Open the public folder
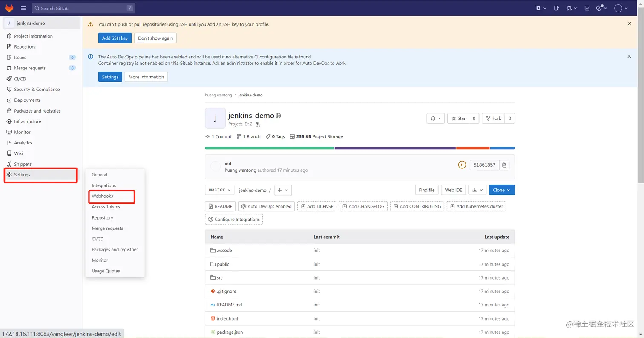The height and width of the screenshot is (338, 644). [x=223, y=264]
